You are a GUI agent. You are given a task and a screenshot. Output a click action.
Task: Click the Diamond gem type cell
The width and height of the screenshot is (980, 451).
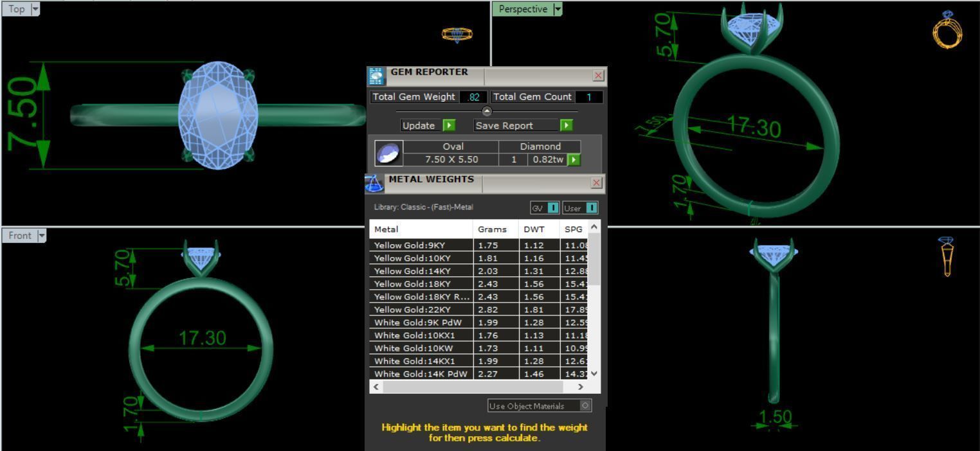[x=540, y=146]
